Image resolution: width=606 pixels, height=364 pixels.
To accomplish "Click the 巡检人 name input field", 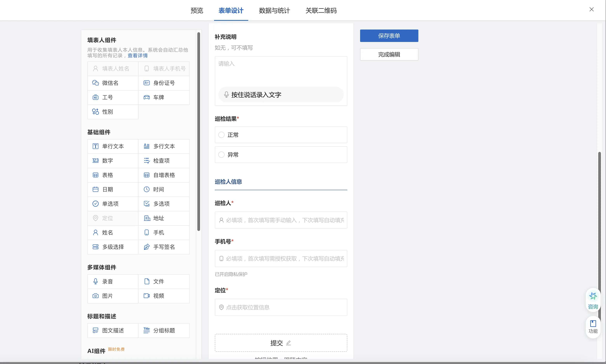I will pos(281,220).
